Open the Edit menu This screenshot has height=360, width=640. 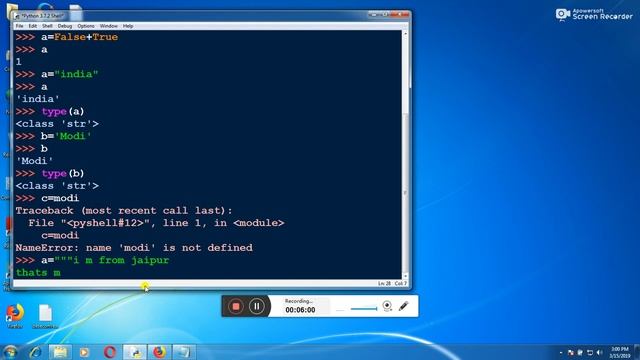pyautogui.click(x=33, y=26)
